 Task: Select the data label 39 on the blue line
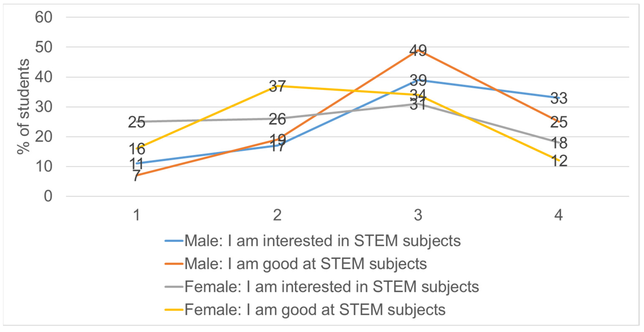tap(418, 80)
